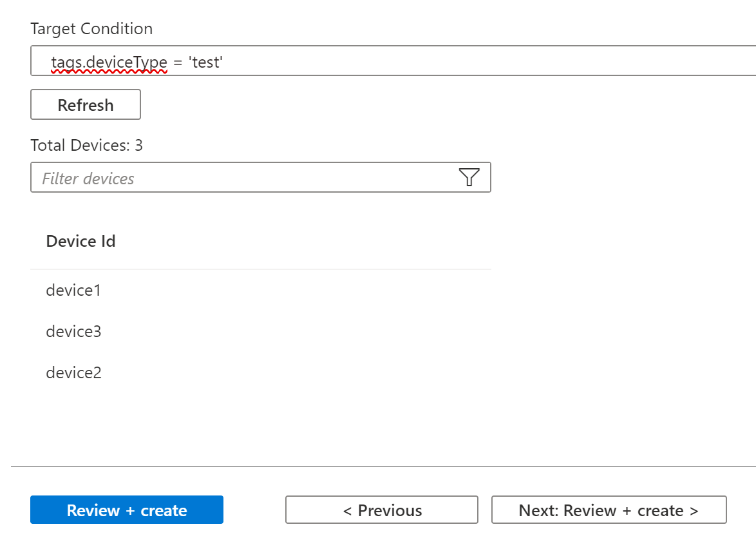Screen dimensions: 756x538
Task: Pick device2 in the Device Id list
Action: [73, 372]
